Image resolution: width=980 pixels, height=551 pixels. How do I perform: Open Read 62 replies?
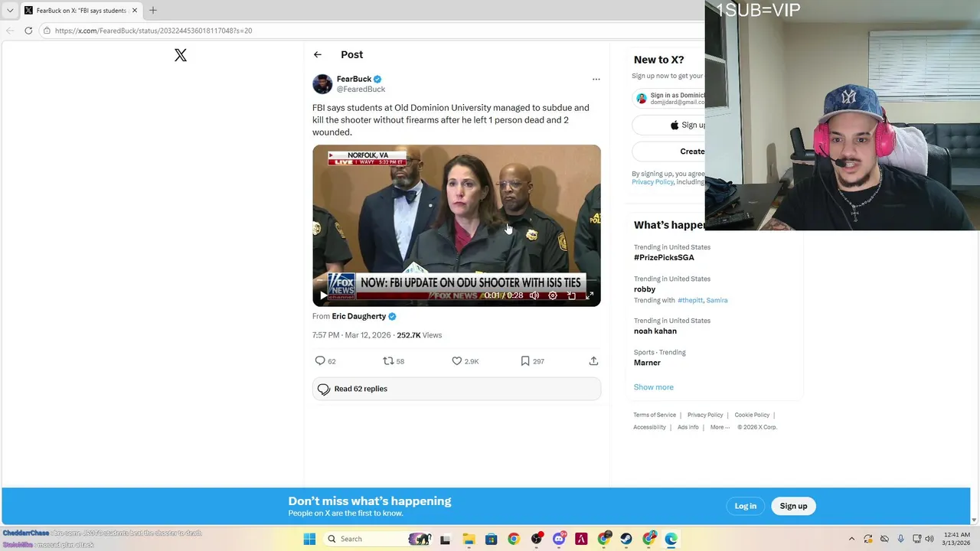456,389
